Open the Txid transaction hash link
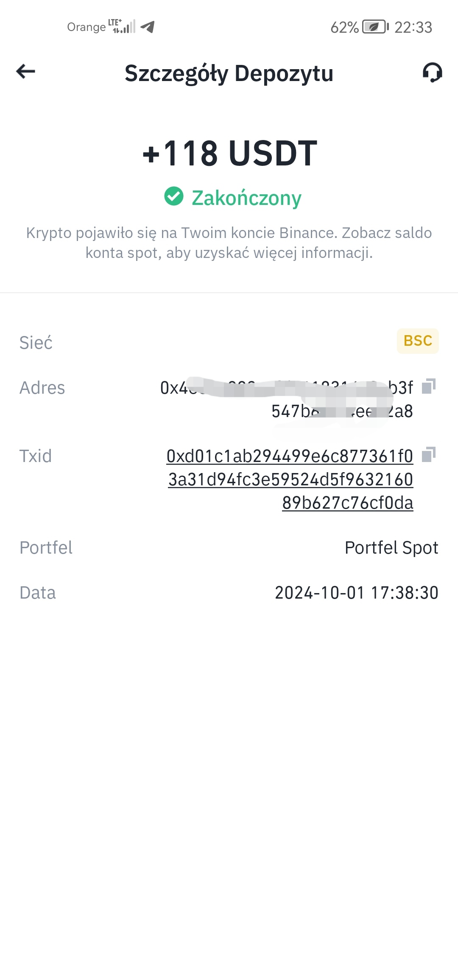This screenshot has width=458, height=980. (290, 479)
